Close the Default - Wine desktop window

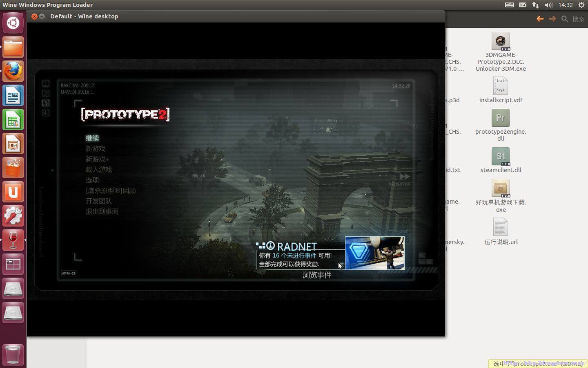(35, 16)
